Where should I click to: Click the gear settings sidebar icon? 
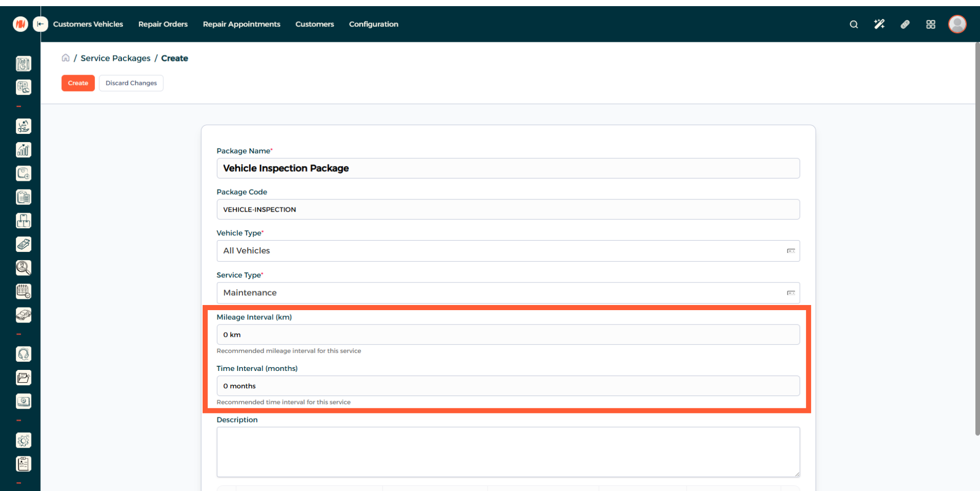[x=23, y=440]
